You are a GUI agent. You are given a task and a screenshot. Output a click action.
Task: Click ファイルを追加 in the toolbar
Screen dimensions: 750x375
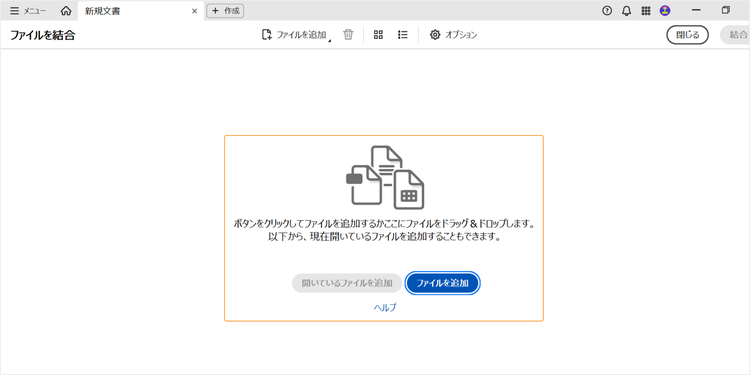pyautogui.click(x=294, y=35)
